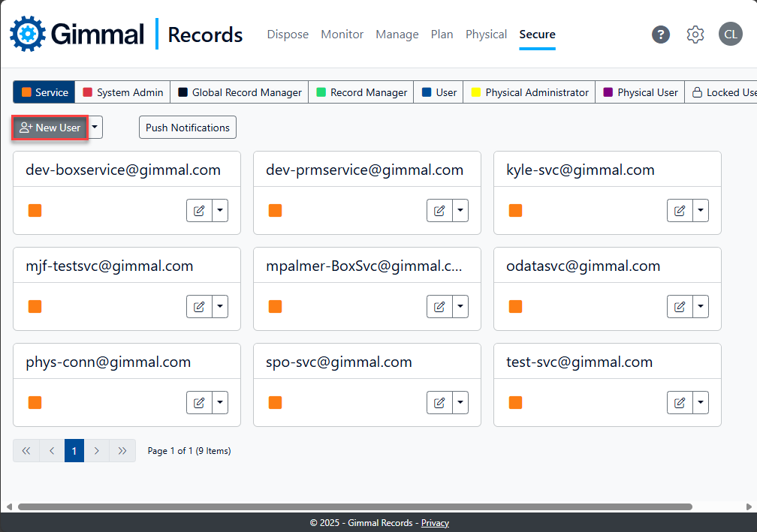Edit odatasvc@gimmal.com user
Screen dimensions: 757x532
(680, 306)
